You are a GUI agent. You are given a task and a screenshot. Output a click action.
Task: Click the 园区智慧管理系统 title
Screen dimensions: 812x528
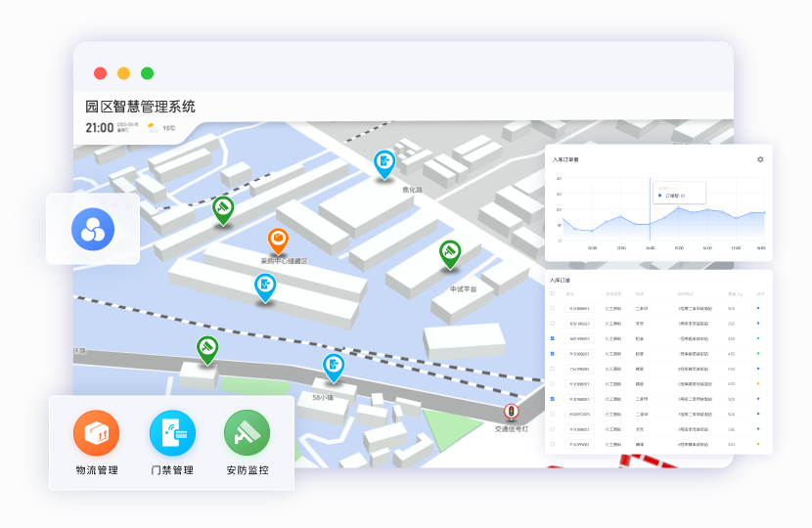pyautogui.click(x=140, y=107)
